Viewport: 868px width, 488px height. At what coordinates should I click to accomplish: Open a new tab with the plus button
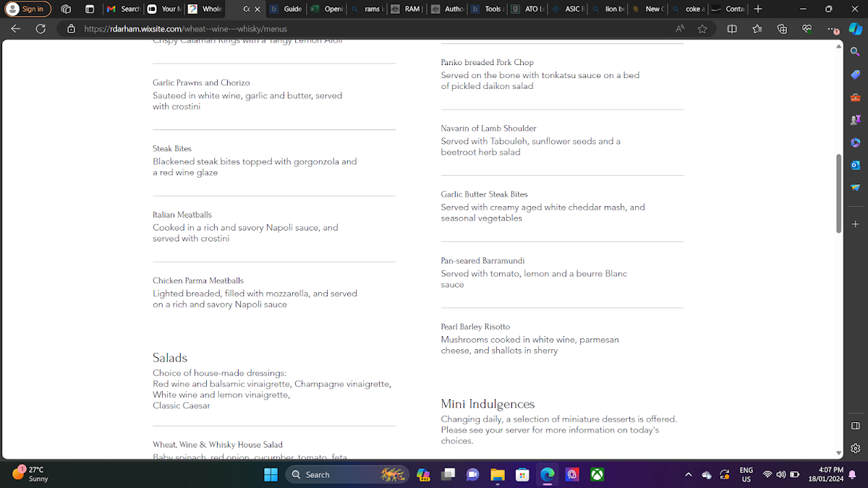coord(758,9)
